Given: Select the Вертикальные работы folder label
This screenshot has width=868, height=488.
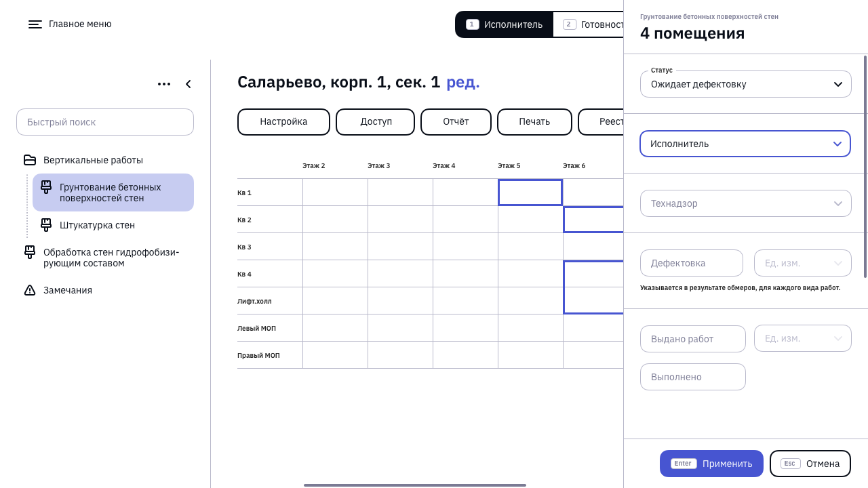Looking at the screenshot, I should (93, 160).
